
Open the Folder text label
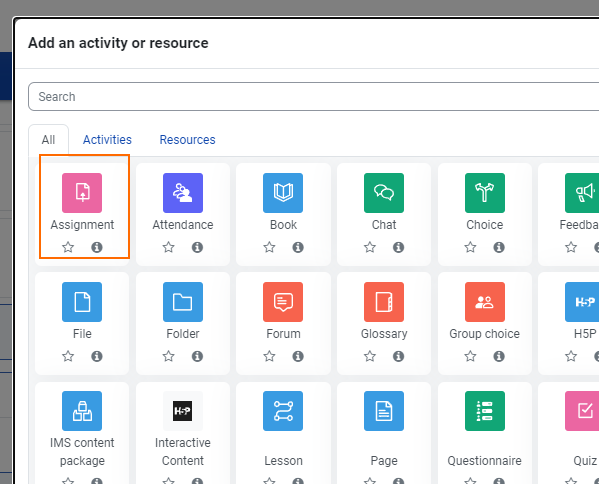pyautogui.click(x=183, y=334)
